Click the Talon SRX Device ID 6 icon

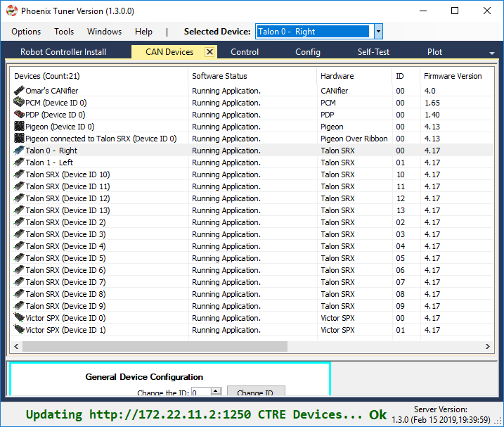click(x=19, y=269)
